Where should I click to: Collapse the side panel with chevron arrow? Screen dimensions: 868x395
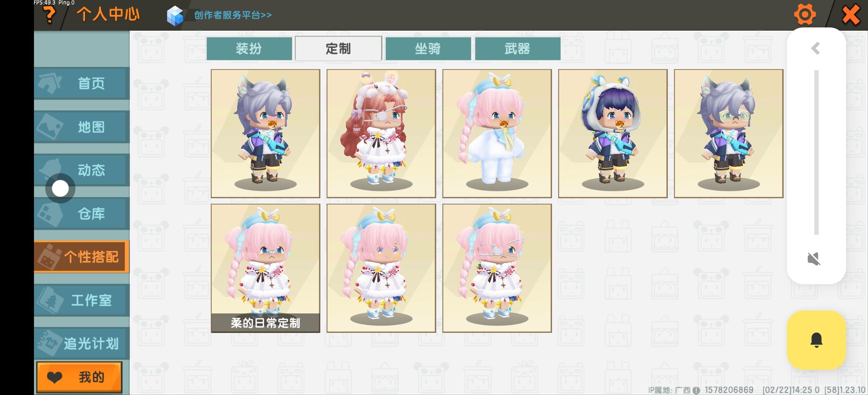[815, 48]
